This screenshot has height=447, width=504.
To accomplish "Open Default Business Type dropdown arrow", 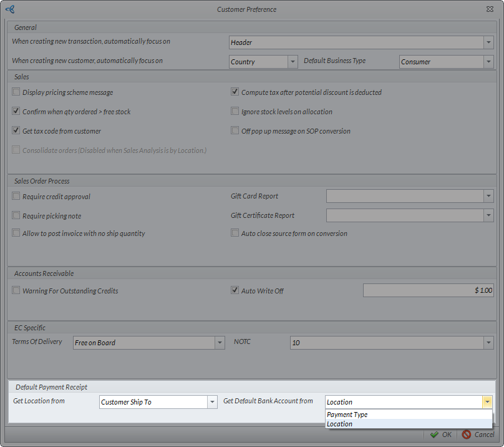I will pos(488,62).
